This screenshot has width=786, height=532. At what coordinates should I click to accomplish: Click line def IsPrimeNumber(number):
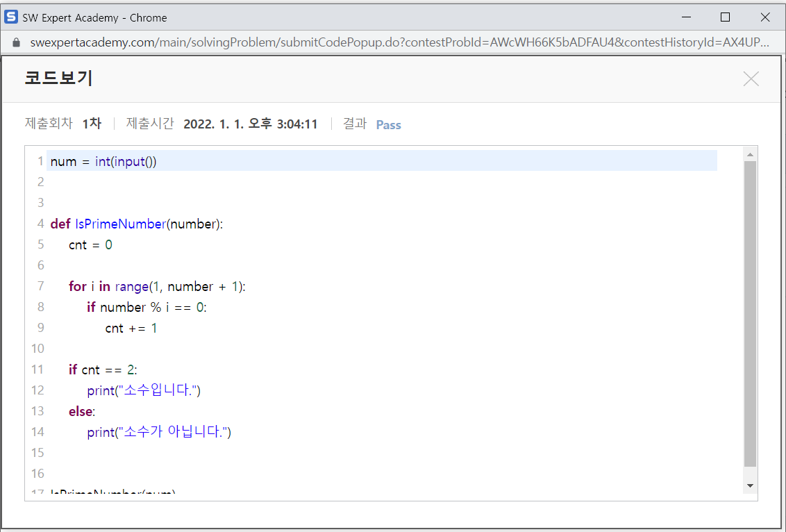coord(136,224)
